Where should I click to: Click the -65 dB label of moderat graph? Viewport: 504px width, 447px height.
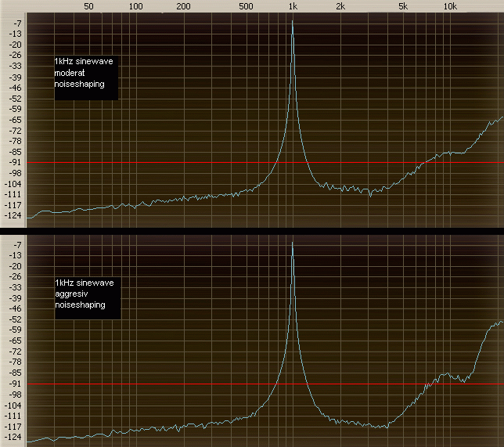[15, 120]
